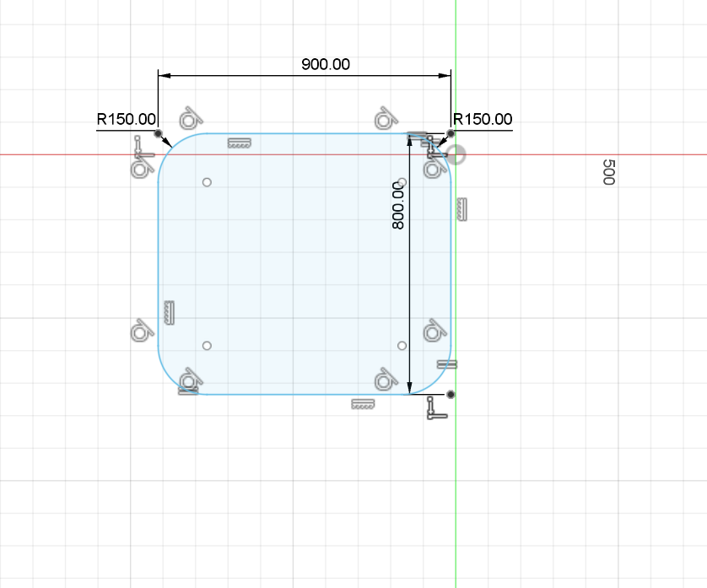Select tangent constraint on bottom edge near right arc

(x=386, y=379)
